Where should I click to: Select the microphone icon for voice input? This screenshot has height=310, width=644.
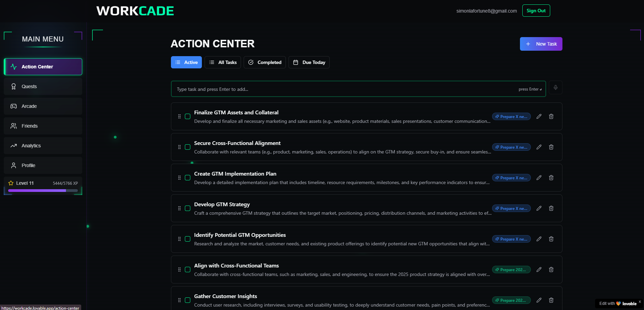pyautogui.click(x=555, y=88)
